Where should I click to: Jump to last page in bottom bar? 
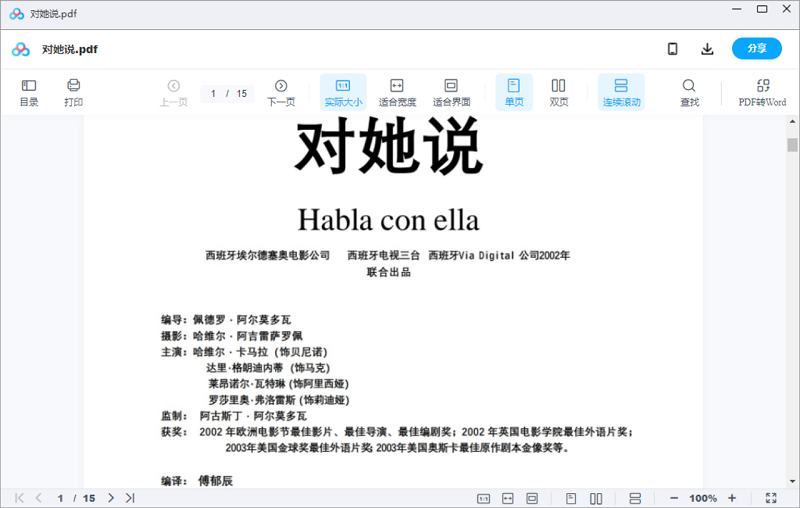tap(130, 498)
